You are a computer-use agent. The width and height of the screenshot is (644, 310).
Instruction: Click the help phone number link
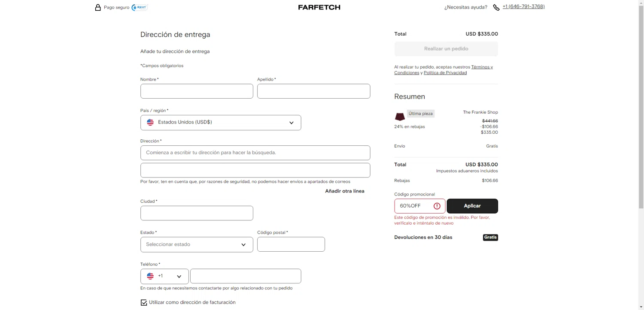(523, 6)
